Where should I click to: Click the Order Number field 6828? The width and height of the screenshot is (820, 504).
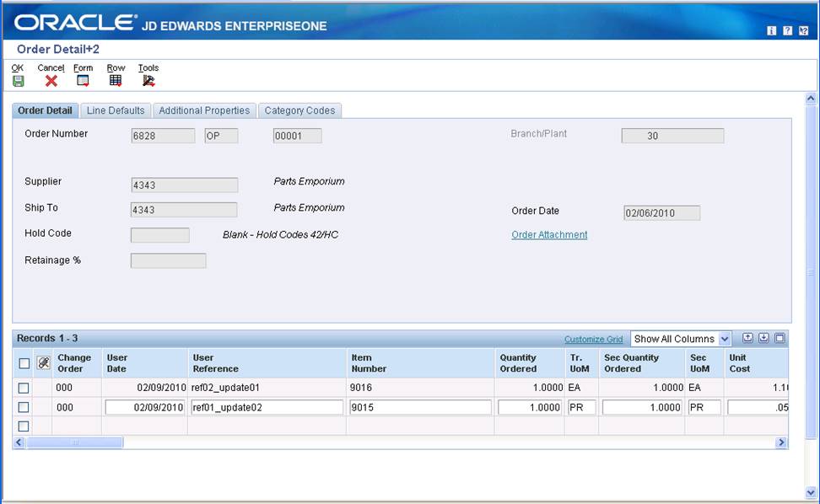click(x=163, y=136)
